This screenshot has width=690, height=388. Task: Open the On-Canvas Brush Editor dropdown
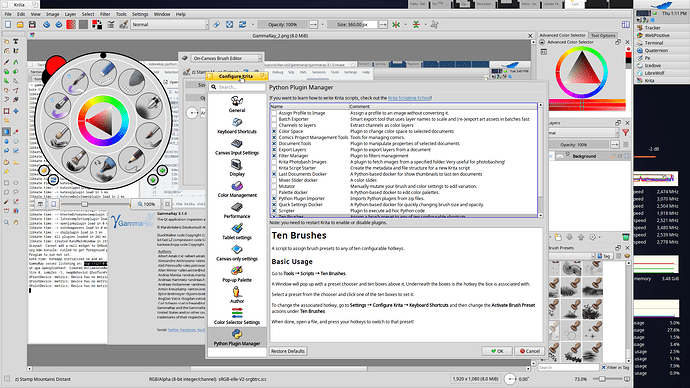tap(226, 58)
